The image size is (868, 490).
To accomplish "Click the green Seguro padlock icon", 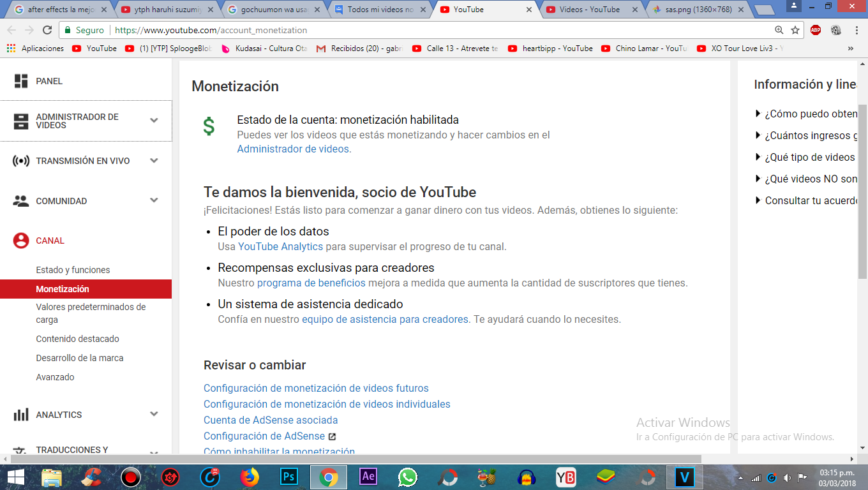I will coord(68,30).
